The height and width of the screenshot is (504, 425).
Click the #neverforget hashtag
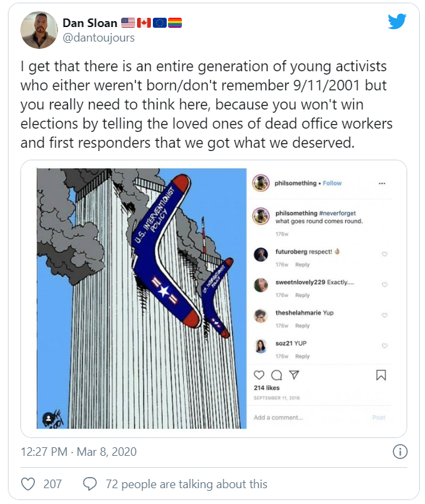pos(339,213)
